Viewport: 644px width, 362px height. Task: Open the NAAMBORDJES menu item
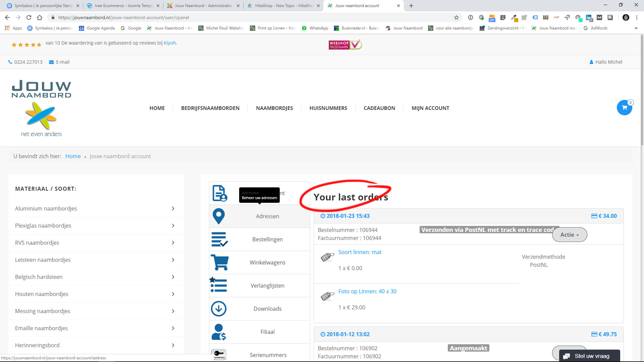[274, 108]
